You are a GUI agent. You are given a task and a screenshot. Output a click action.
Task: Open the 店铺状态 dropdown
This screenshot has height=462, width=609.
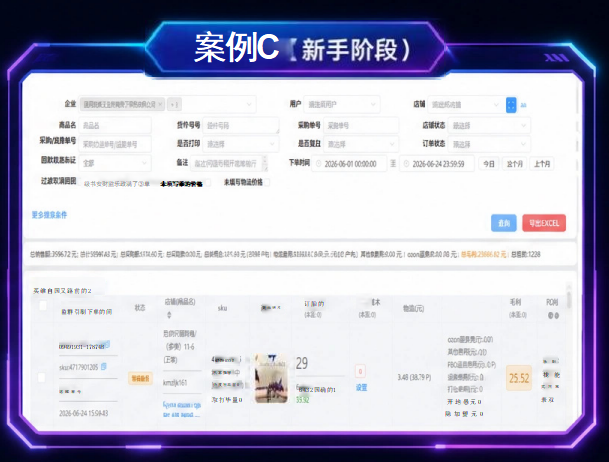pos(489,125)
